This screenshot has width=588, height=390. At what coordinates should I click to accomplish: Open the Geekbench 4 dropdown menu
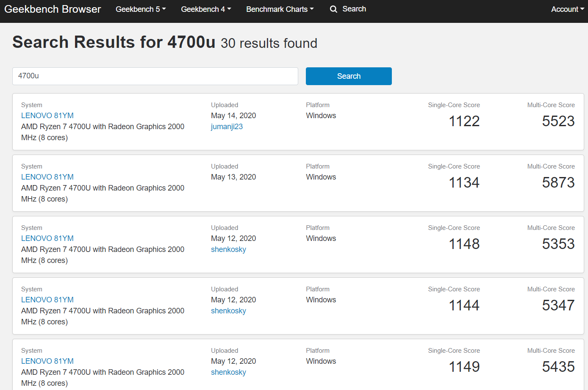point(206,9)
